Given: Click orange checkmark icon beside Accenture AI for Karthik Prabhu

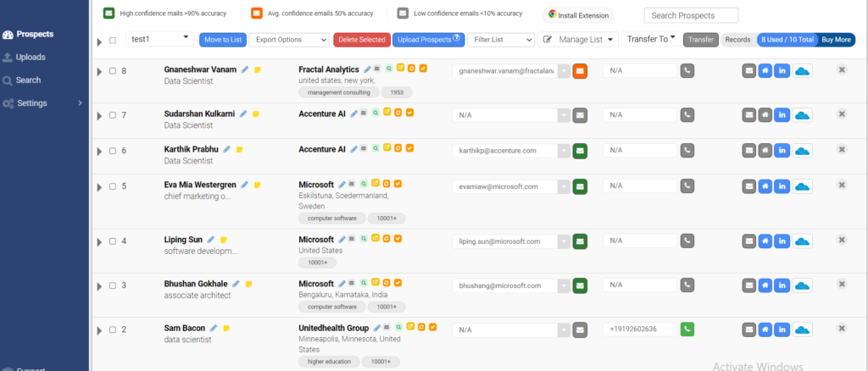Looking at the screenshot, I should (409, 148).
